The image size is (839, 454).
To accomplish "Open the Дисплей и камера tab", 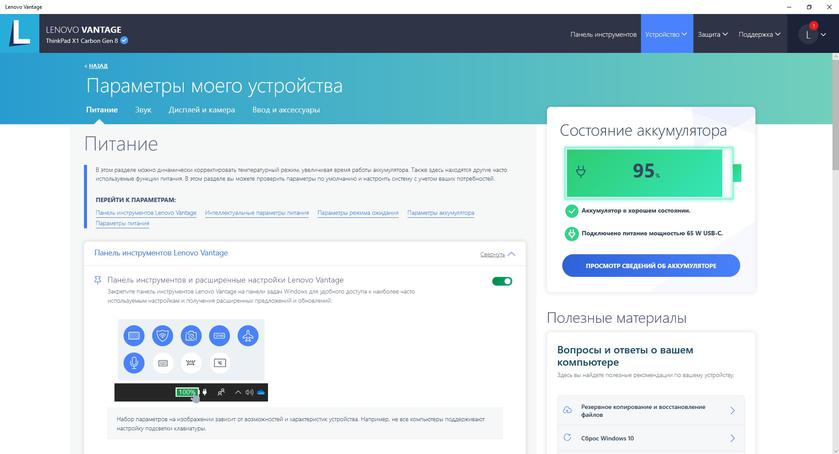I will (x=202, y=110).
